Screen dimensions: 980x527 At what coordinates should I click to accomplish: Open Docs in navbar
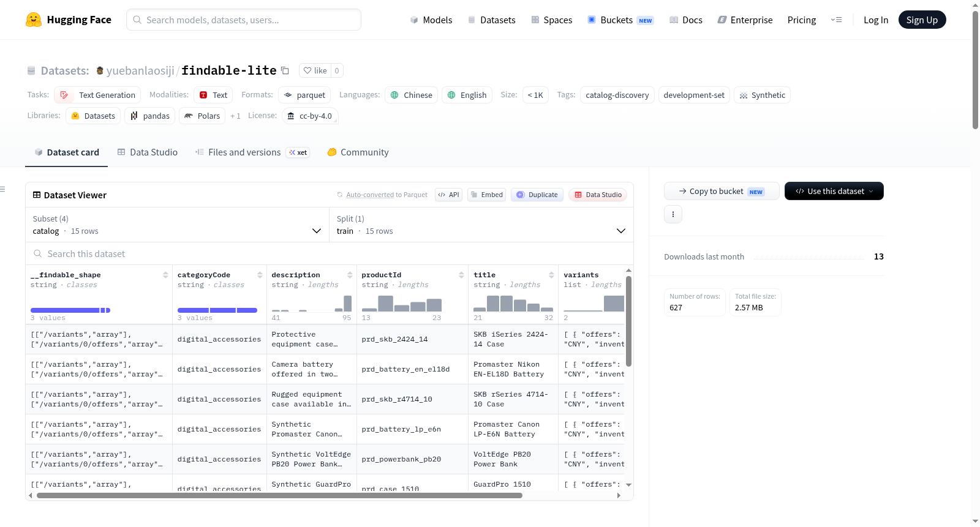click(685, 20)
